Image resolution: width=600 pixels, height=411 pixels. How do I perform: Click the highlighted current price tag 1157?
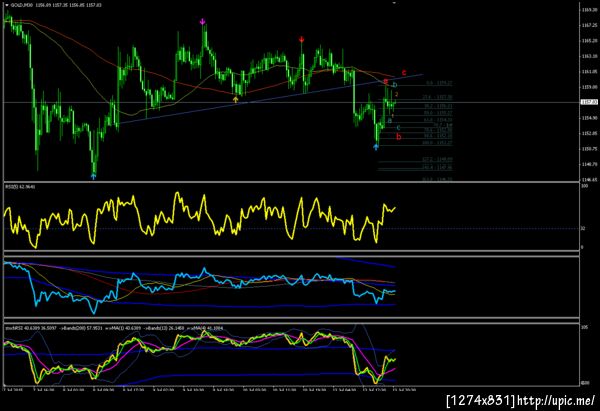point(588,102)
